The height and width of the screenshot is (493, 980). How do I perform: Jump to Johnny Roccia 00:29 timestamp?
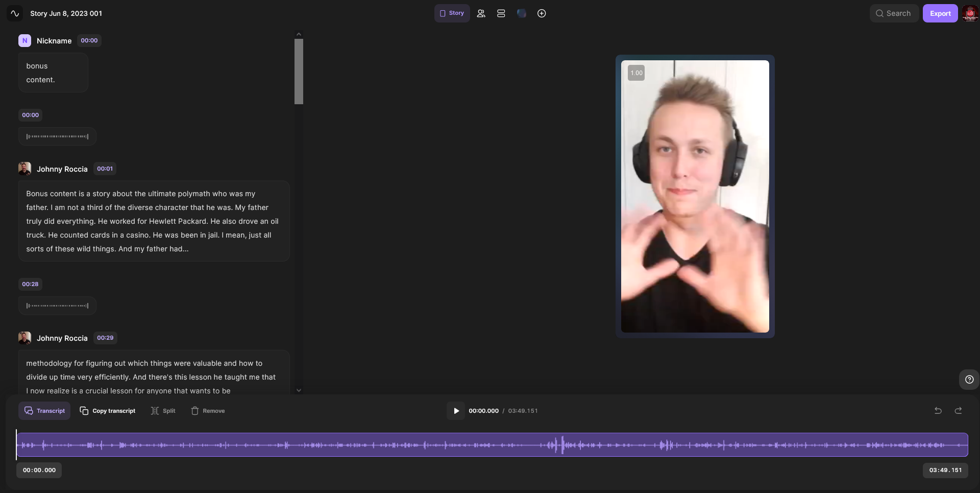coord(105,338)
